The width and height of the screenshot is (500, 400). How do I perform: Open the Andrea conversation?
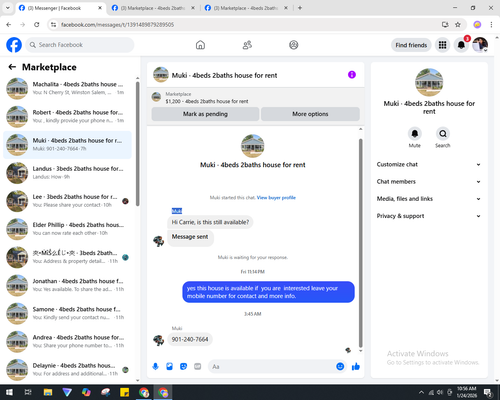pyautogui.click(x=68, y=342)
